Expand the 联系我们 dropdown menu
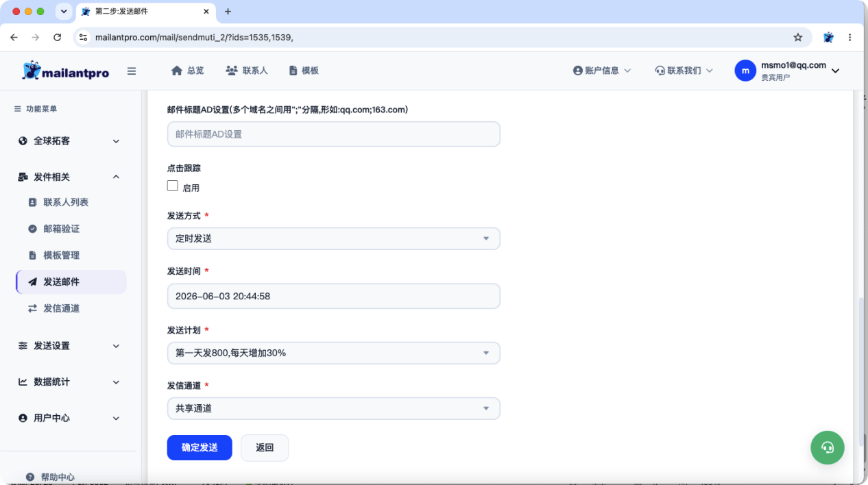868x485 pixels. [x=710, y=71]
